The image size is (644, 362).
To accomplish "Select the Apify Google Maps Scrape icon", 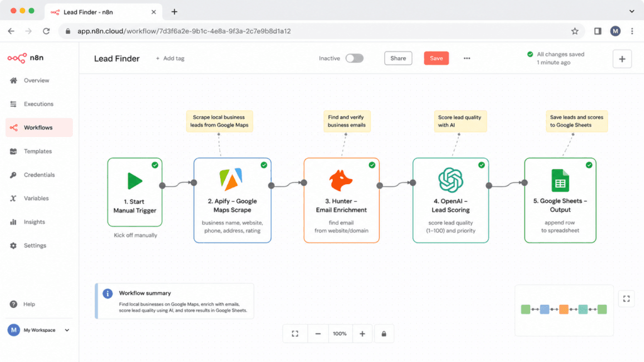I will [x=231, y=179].
